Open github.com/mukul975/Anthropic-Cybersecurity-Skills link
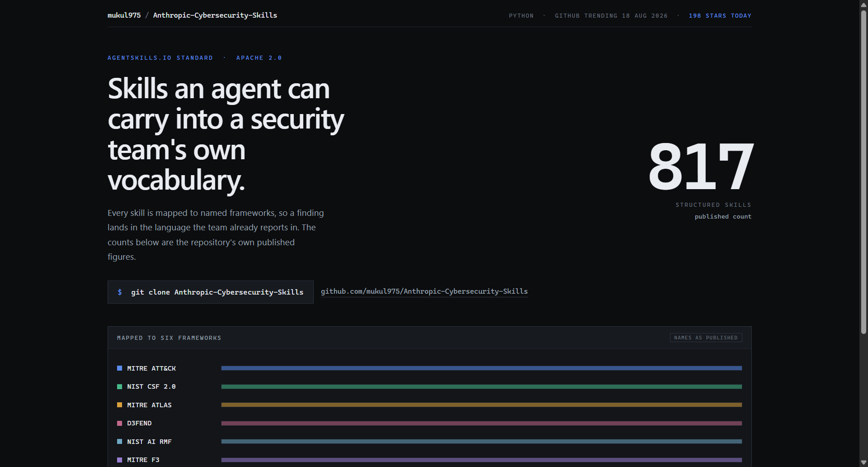This screenshot has height=467, width=868. (x=424, y=291)
